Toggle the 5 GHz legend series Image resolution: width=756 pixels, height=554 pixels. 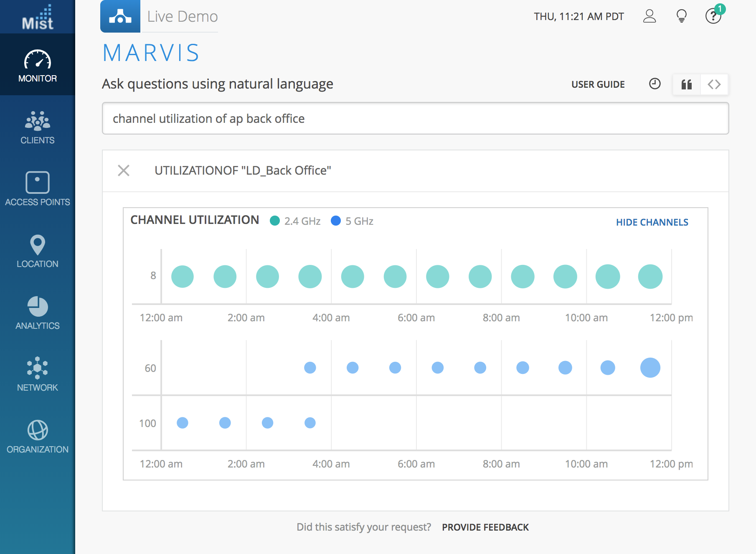[x=352, y=221]
